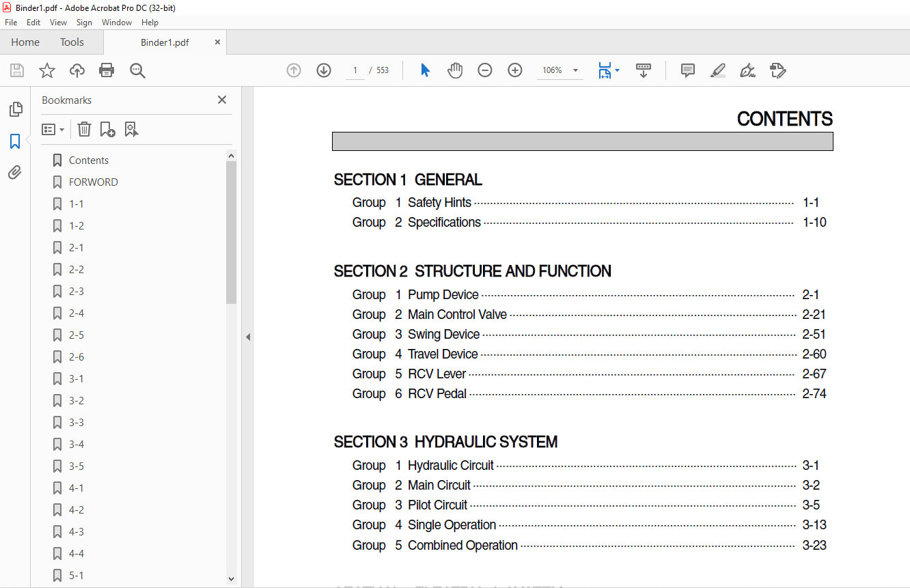Choose the Selection arrow tool
The width and height of the screenshot is (910, 588).
tap(425, 70)
